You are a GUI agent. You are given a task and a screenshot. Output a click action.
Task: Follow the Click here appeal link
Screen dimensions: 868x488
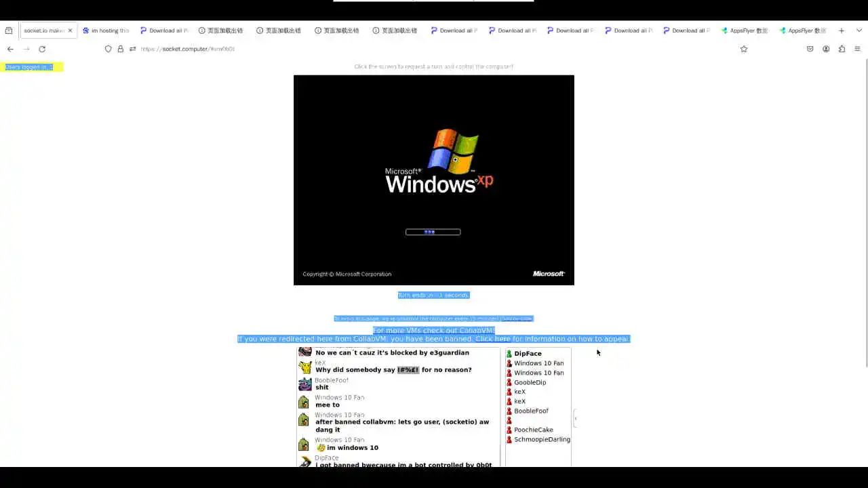tap(493, 339)
